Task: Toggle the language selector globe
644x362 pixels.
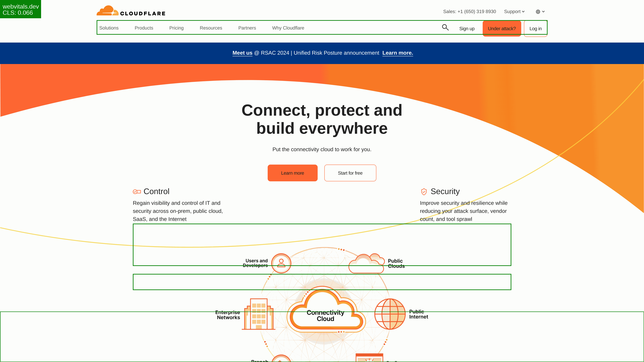Action: coord(540,11)
